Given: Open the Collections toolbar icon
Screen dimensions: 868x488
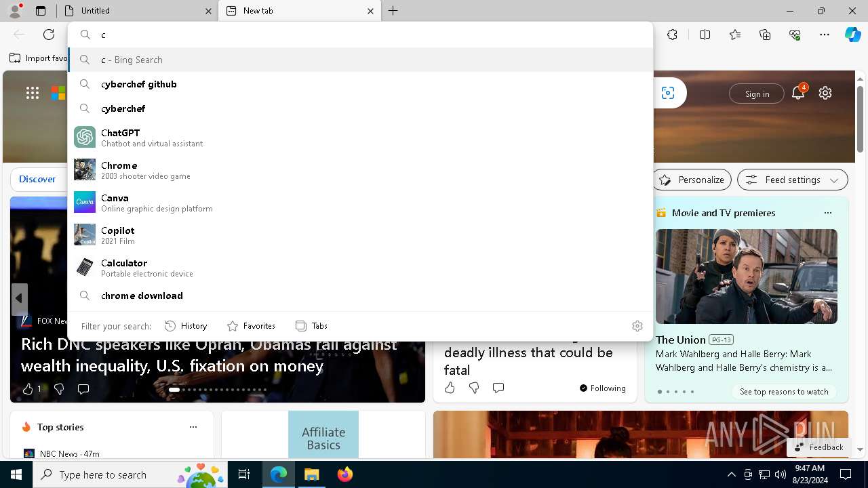Looking at the screenshot, I should (765, 35).
